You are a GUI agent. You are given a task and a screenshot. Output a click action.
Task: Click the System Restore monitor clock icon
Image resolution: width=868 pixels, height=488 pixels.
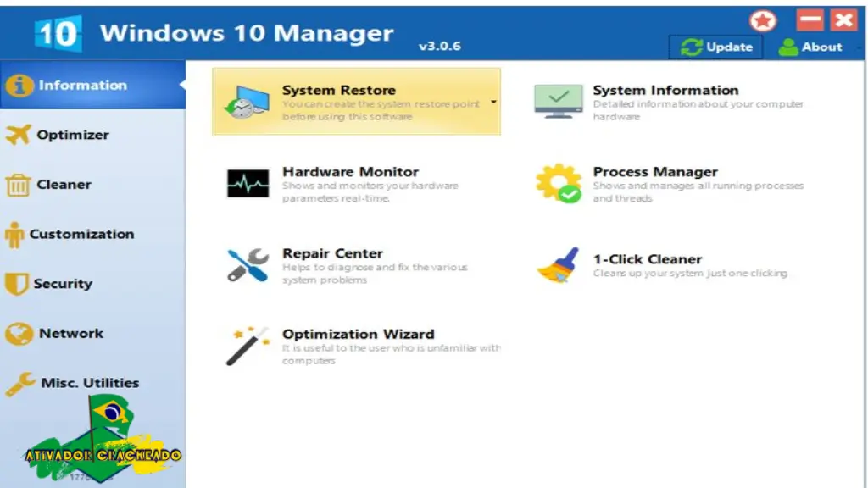[247, 102]
